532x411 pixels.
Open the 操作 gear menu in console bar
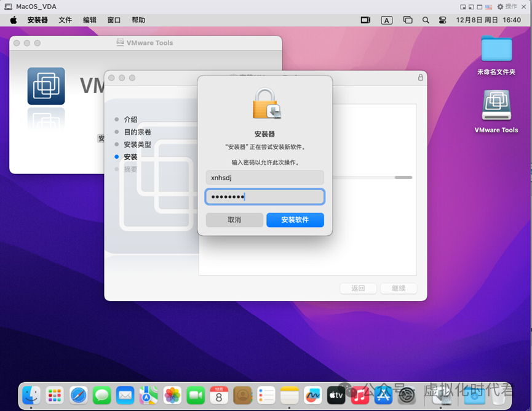pyautogui.click(x=507, y=6)
